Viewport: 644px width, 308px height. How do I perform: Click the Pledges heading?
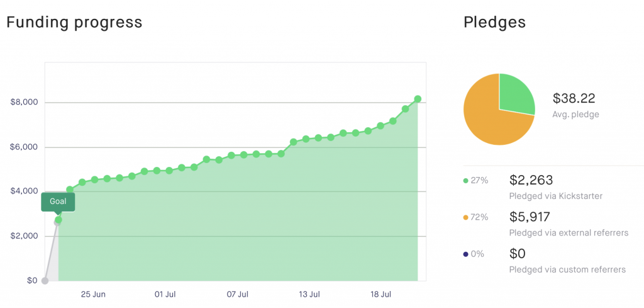tap(494, 22)
